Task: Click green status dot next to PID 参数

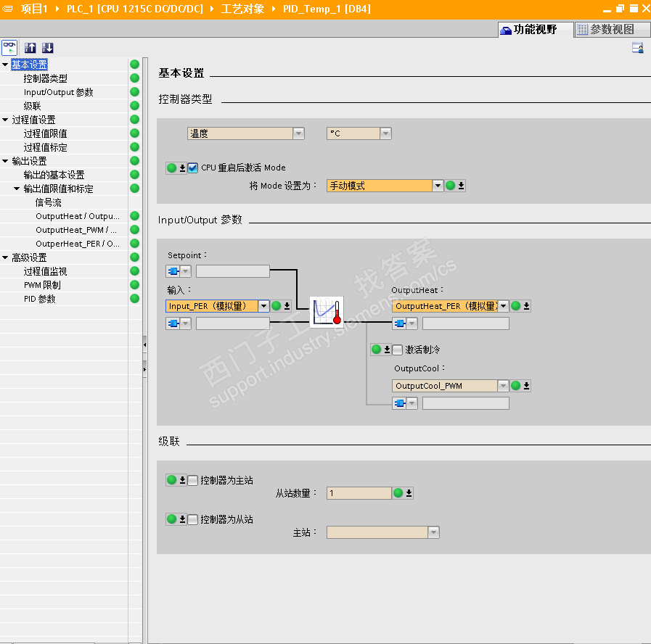Action: (x=134, y=298)
